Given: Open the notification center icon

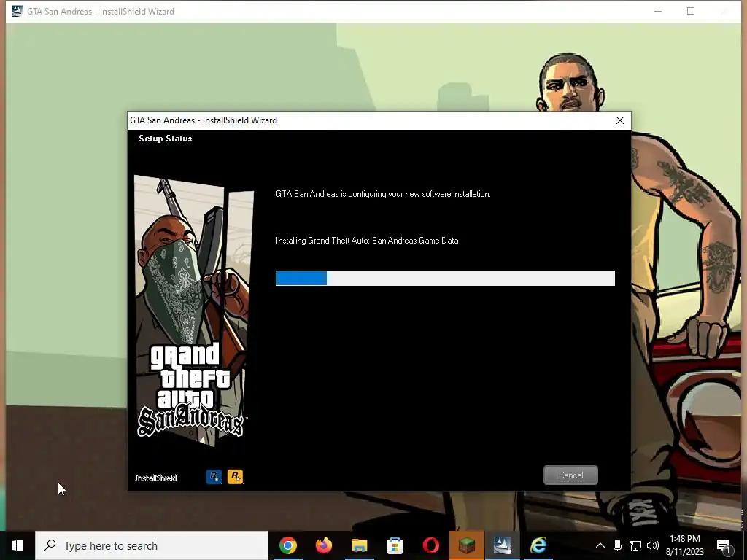Looking at the screenshot, I should [x=724, y=546].
